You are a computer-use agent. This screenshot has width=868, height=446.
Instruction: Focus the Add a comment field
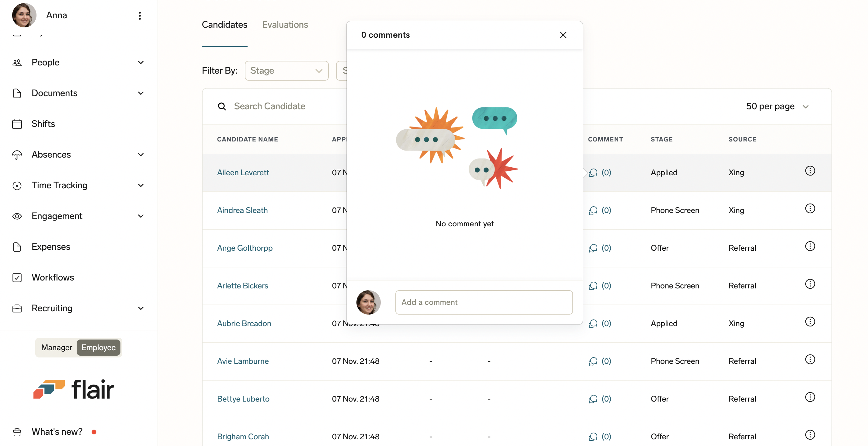(x=484, y=302)
